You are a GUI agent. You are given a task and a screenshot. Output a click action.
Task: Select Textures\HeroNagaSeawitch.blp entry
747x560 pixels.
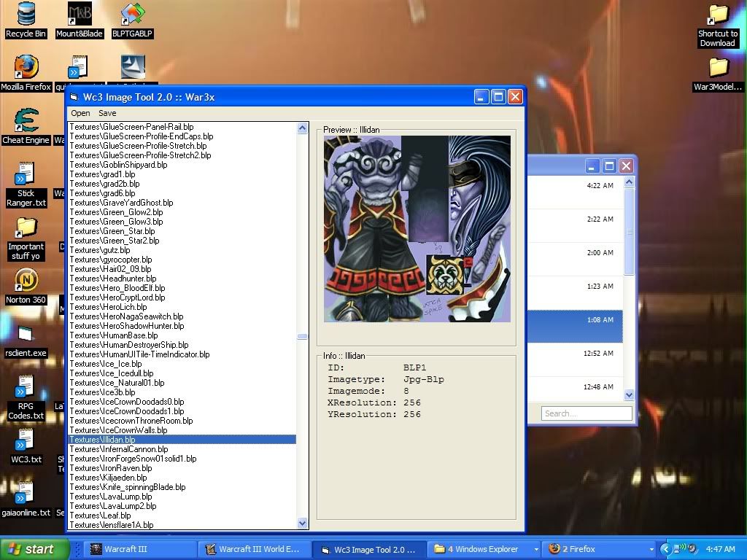[182, 316]
